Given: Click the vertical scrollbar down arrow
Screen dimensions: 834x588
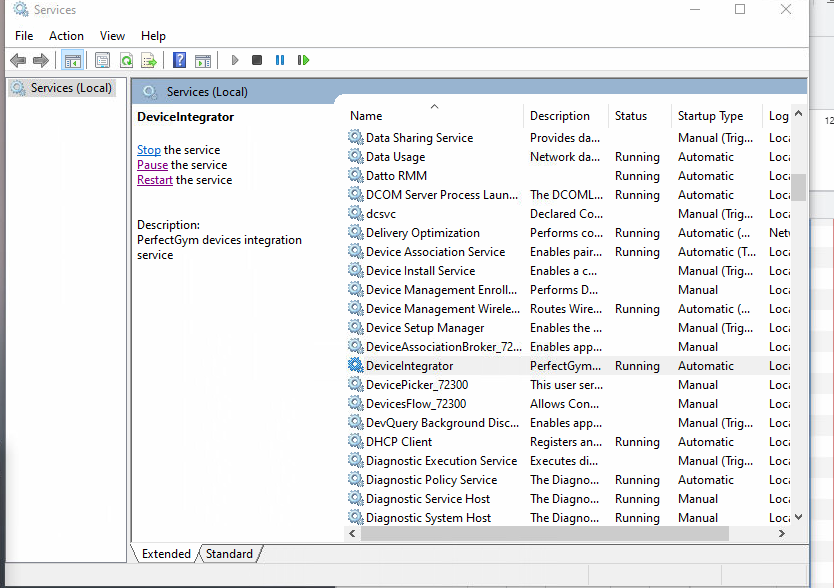Looking at the screenshot, I should coord(798,517).
